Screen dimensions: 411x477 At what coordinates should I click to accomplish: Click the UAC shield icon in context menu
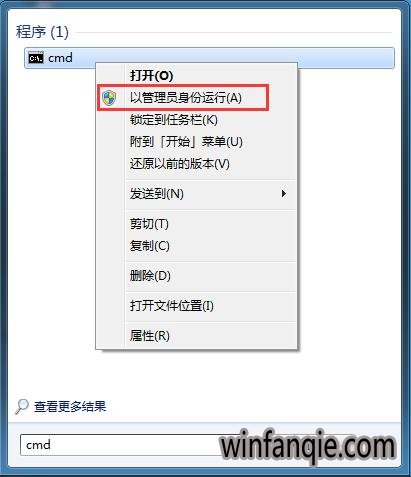pos(109,98)
